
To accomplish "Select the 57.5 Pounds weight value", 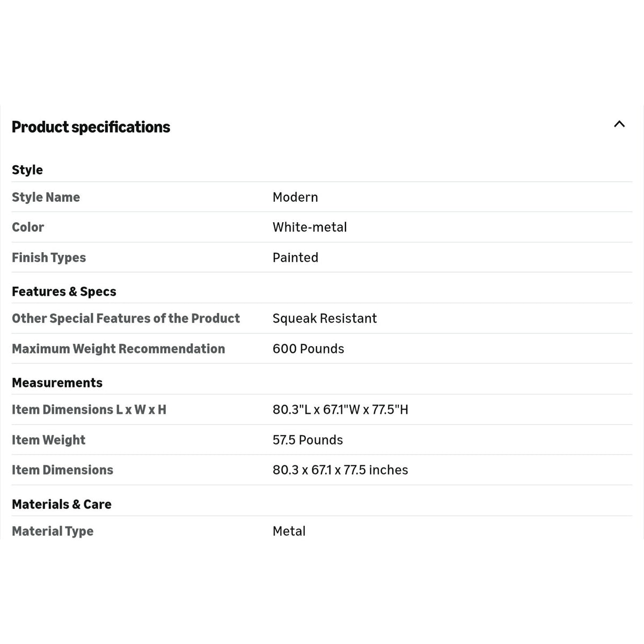I will tap(308, 440).
